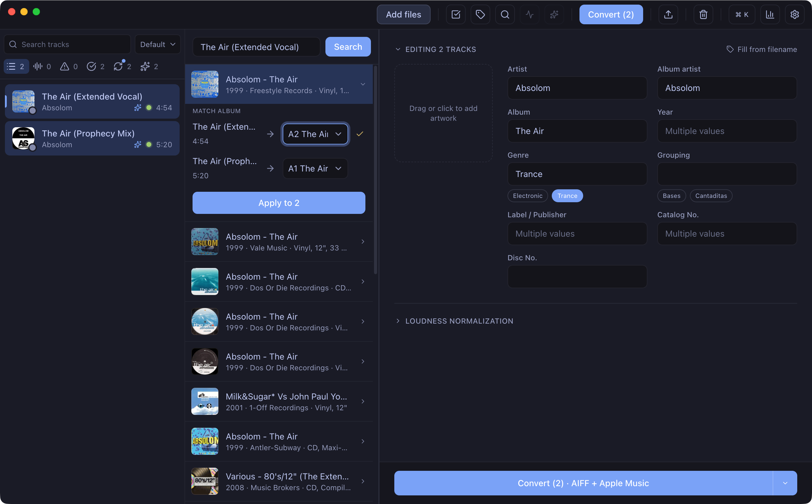Screen dimensions: 812x504
Task: Open settings gear icon
Action: 795,15
